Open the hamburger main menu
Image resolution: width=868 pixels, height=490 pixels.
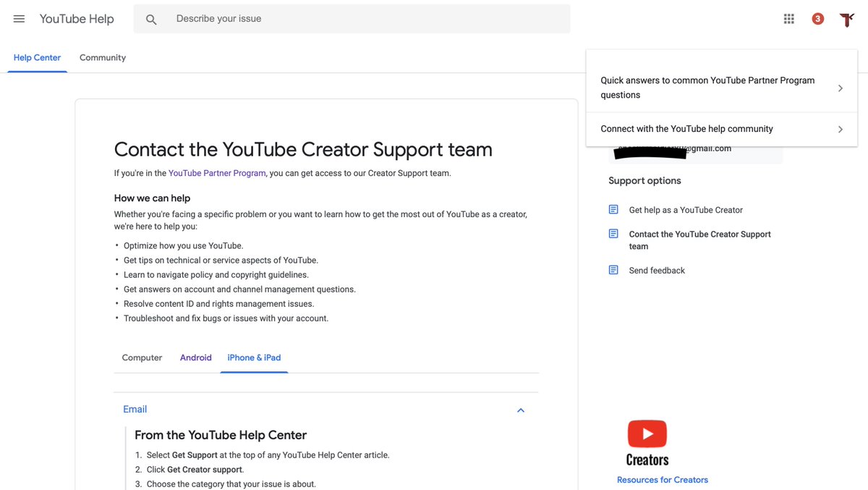pyautogui.click(x=20, y=19)
